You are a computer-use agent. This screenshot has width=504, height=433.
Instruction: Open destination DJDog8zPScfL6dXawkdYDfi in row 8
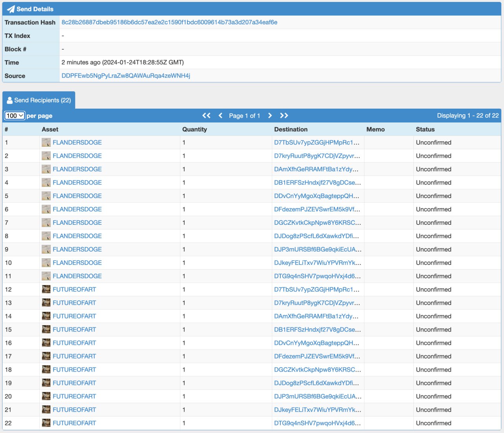pyautogui.click(x=317, y=236)
